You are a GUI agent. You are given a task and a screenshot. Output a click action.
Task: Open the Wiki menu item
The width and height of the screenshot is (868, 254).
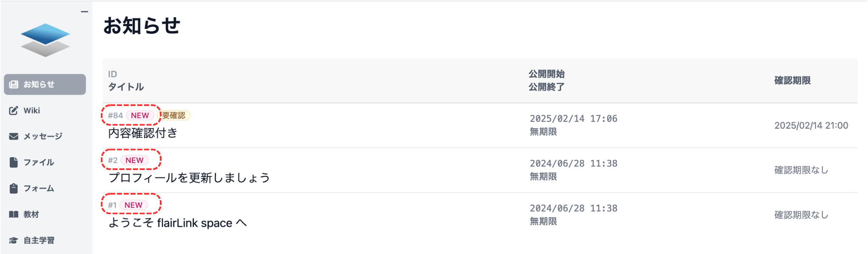pyautogui.click(x=32, y=111)
